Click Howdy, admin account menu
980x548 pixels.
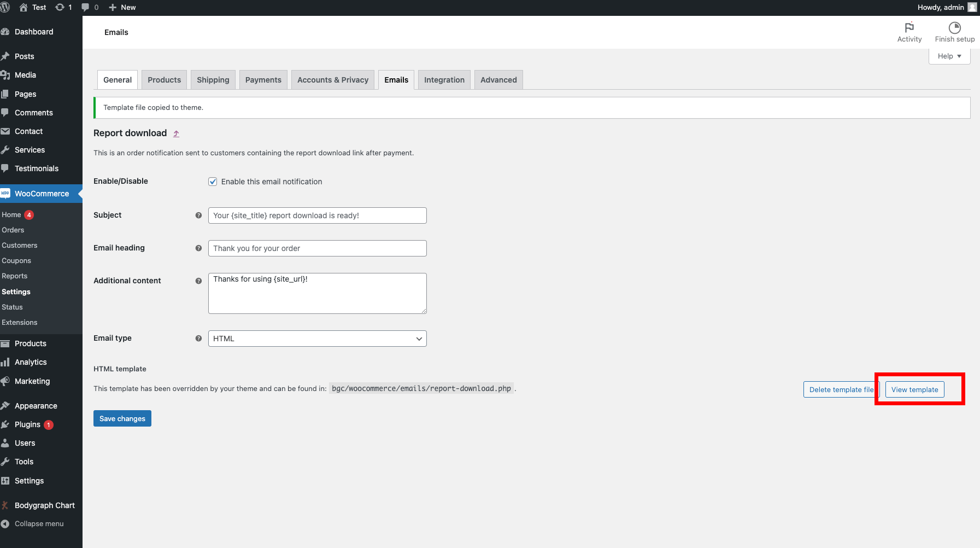[947, 7]
